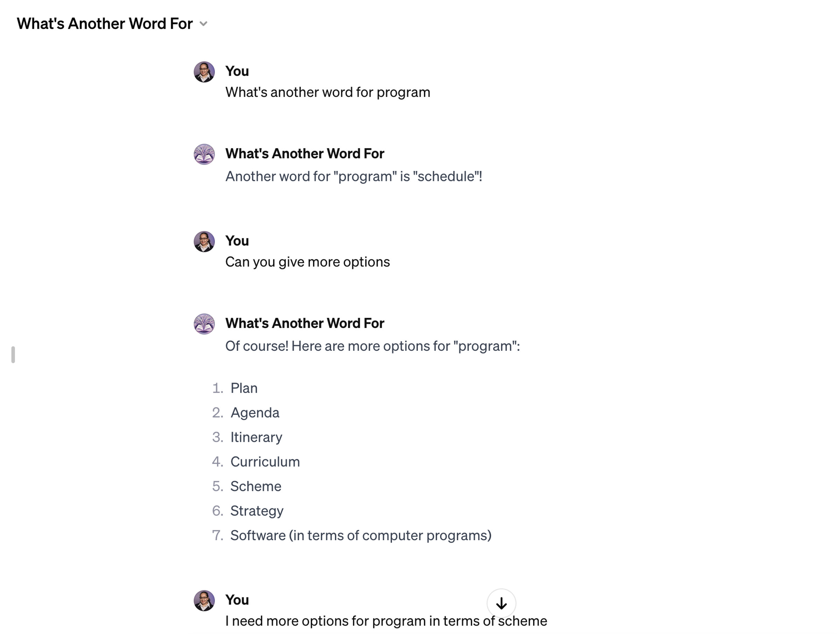The width and height of the screenshot is (840, 634).
Task: Click the "Software (in terms of computer programs)" item
Action: tap(361, 536)
